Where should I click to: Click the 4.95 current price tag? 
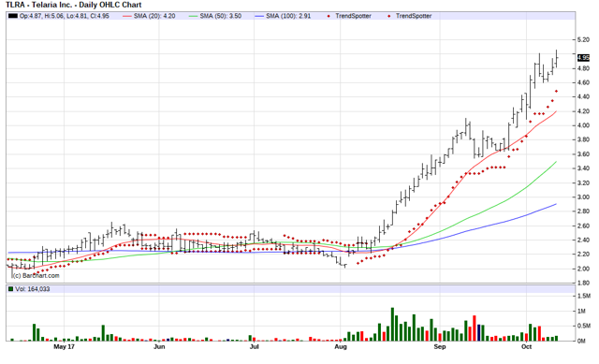[x=583, y=58]
